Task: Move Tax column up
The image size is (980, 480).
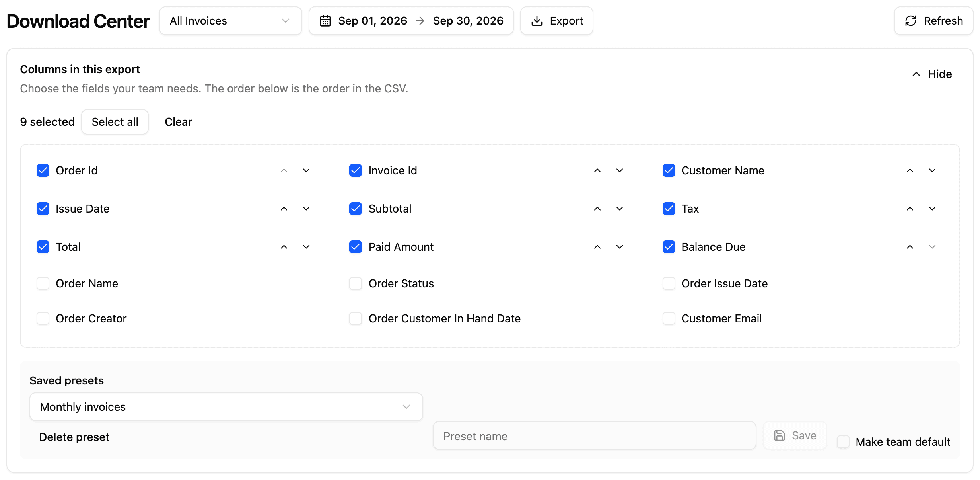Action: (x=910, y=209)
